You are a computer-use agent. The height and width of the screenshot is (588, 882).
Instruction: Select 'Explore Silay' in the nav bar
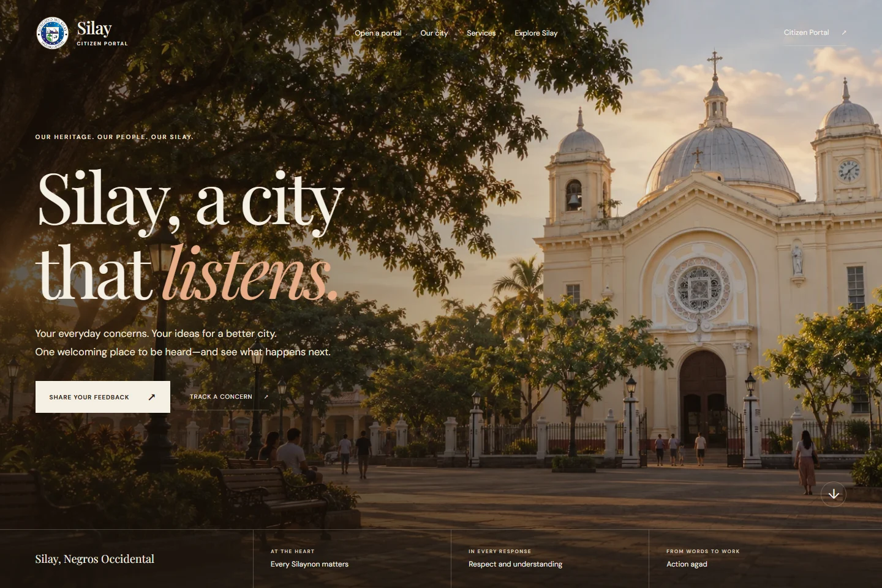click(x=536, y=33)
